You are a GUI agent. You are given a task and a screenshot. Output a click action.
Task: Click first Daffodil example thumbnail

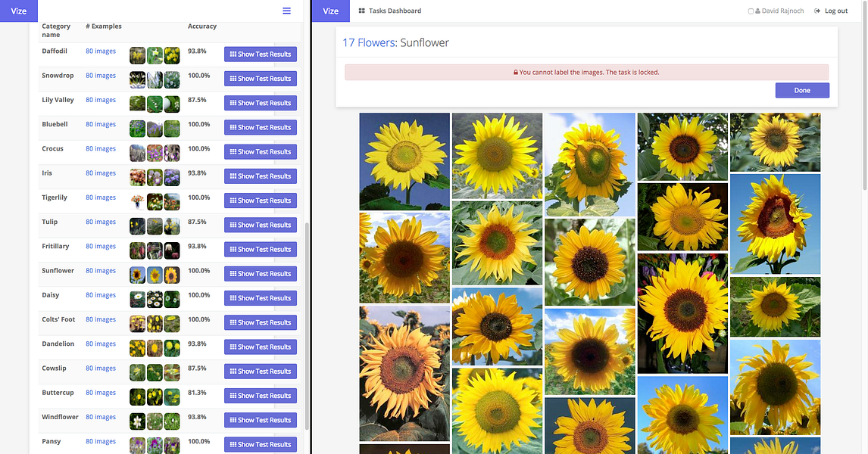(137, 55)
